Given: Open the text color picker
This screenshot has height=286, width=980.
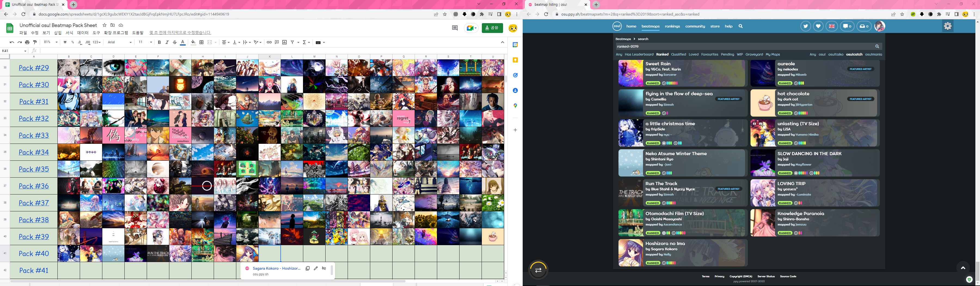Looking at the screenshot, I should click(183, 42).
